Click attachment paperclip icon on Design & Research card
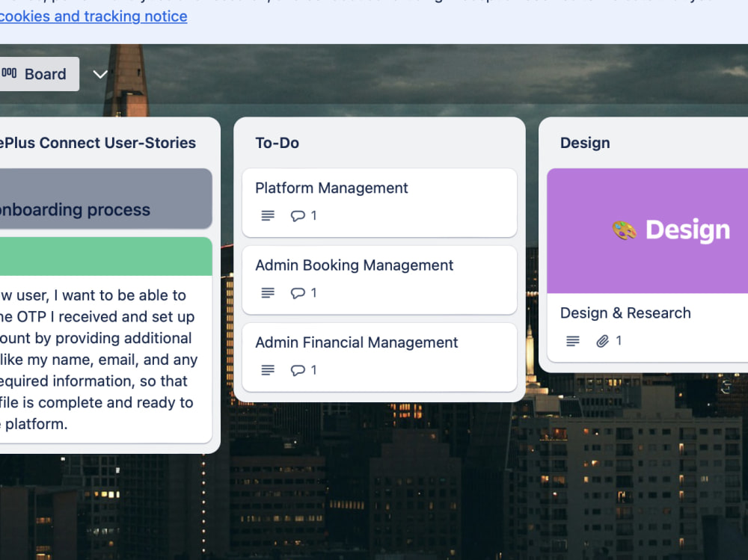This screenshot has height=560, width=748. tap(602, 341)
